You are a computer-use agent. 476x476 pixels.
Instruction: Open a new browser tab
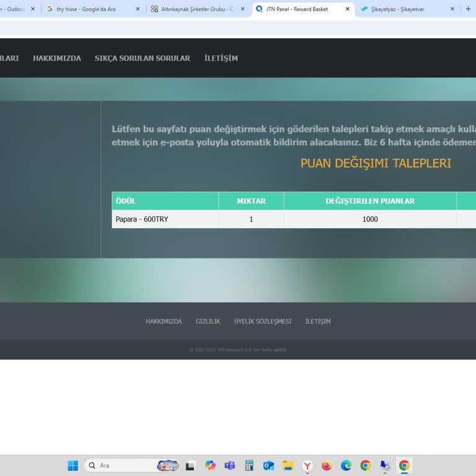(x=468, y=9)
